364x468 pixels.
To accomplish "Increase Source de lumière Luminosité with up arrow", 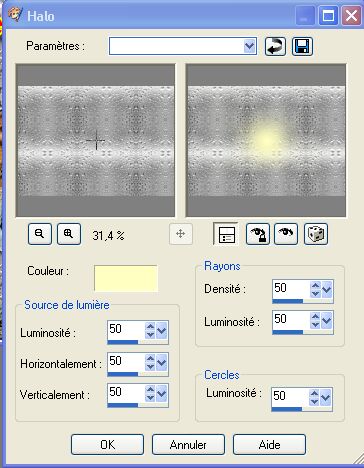I will (x=150, y=327).
